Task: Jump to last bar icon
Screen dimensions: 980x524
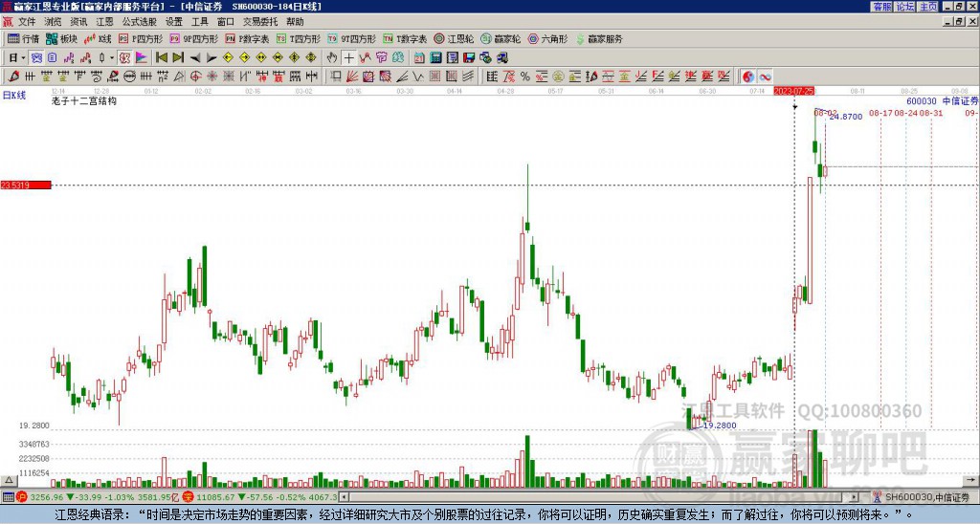Action: coord(178,58)
